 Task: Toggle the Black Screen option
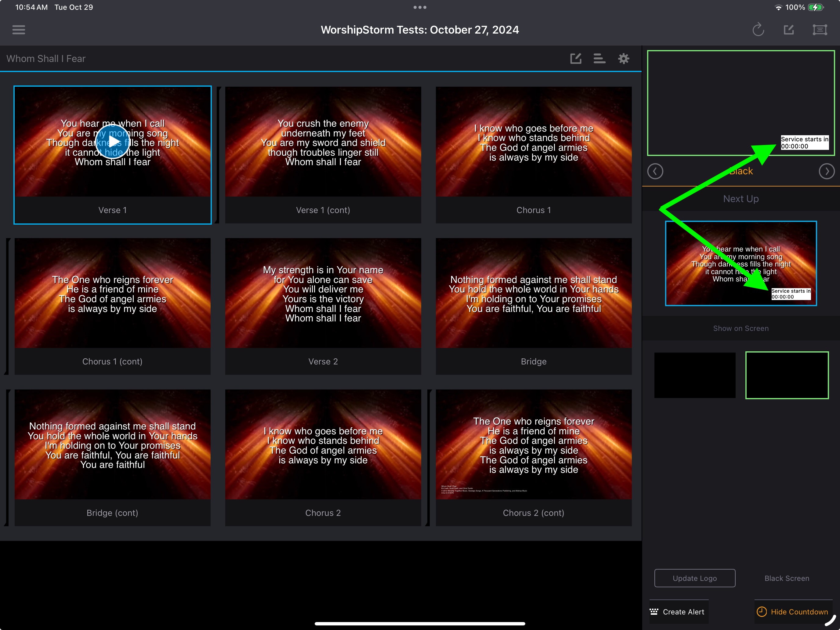[787, 578]
